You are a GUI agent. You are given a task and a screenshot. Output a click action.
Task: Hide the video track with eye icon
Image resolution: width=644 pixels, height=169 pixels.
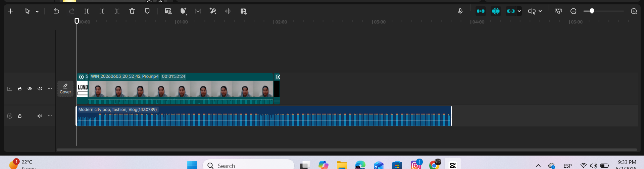(30, 89)
